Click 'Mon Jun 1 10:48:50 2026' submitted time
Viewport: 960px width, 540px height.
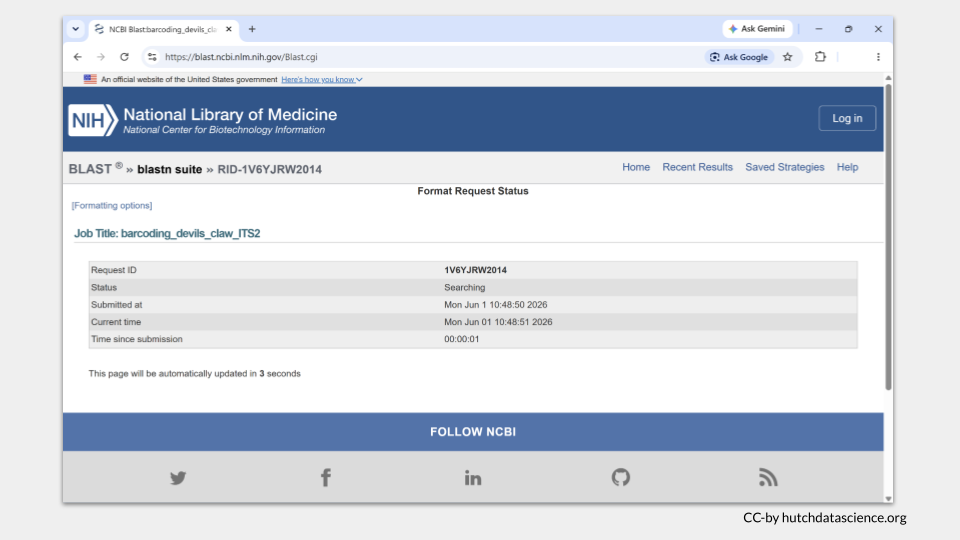[x=495, y=304]
